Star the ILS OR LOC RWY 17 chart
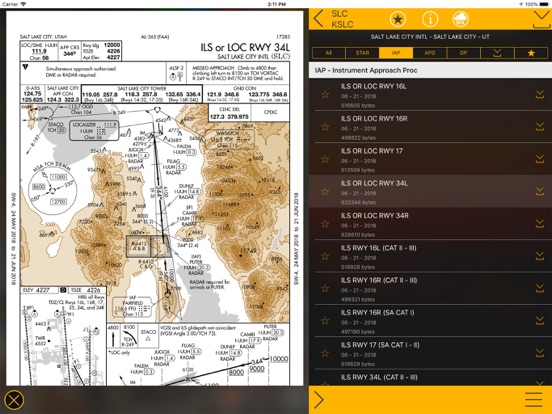 [325, 159]
